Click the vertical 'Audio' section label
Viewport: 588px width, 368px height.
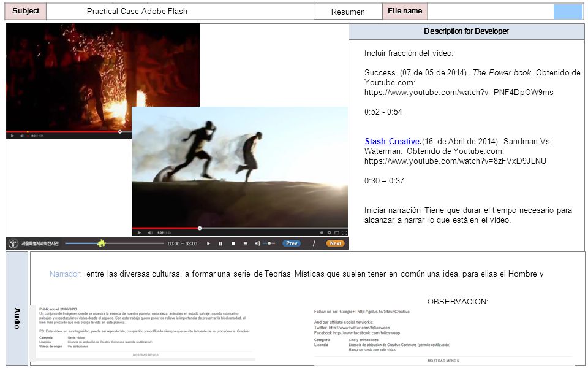coord(17,318)
